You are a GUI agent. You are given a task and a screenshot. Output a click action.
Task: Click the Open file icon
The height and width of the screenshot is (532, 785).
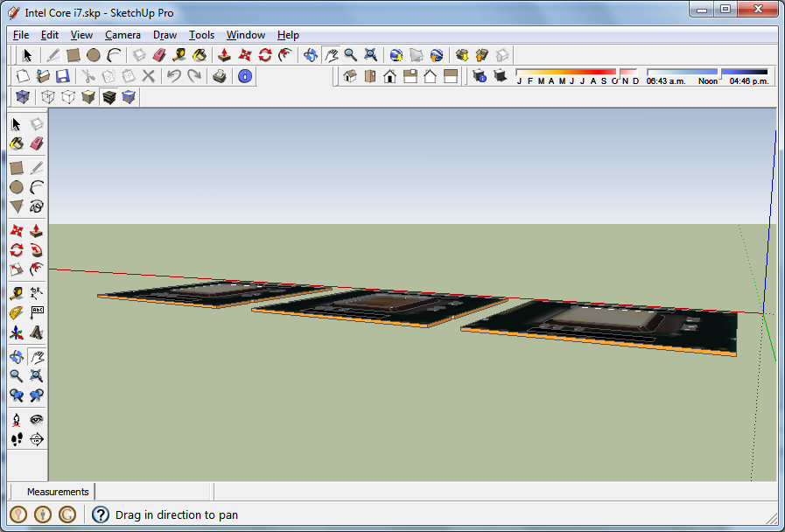click(x=43, y=76)
